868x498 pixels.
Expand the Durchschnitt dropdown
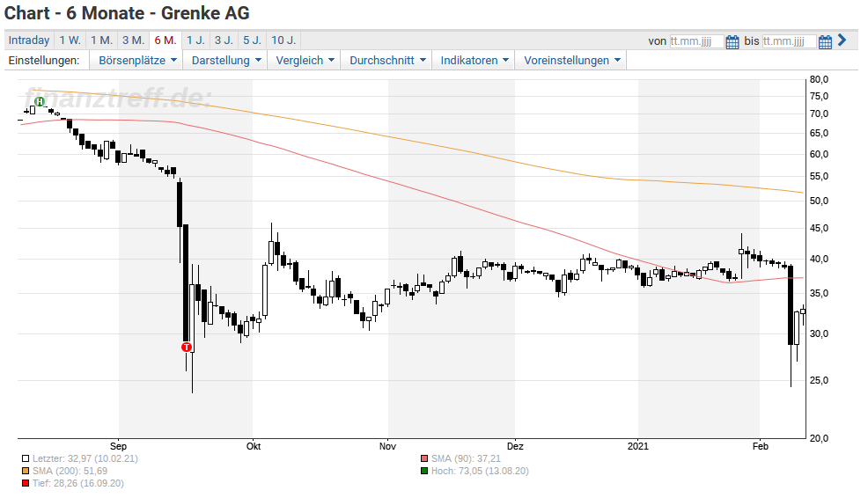click(387, 61)
